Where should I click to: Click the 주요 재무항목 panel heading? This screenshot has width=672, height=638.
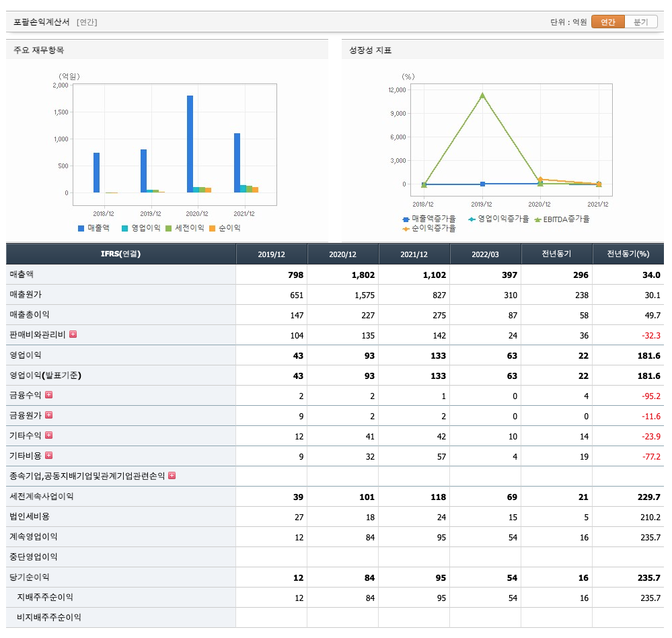tap(38, 50)
